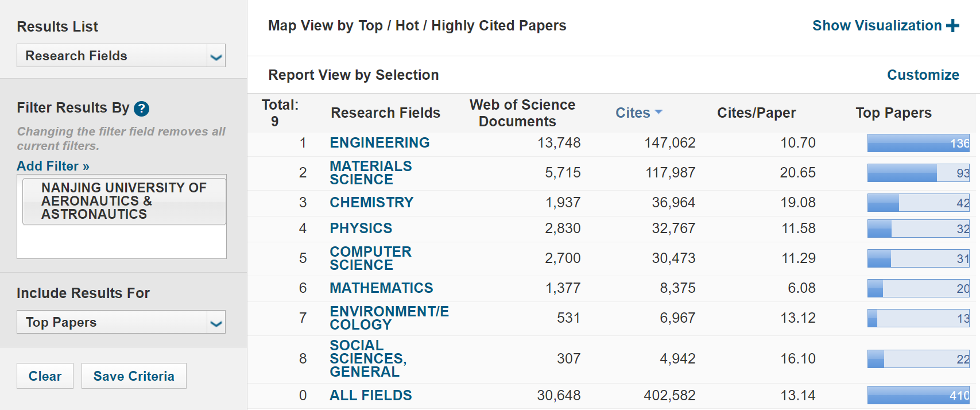Click the Top Papers column header
This screenshot has height=410, width=980.
pyautogui.click(x=893, y=113)
